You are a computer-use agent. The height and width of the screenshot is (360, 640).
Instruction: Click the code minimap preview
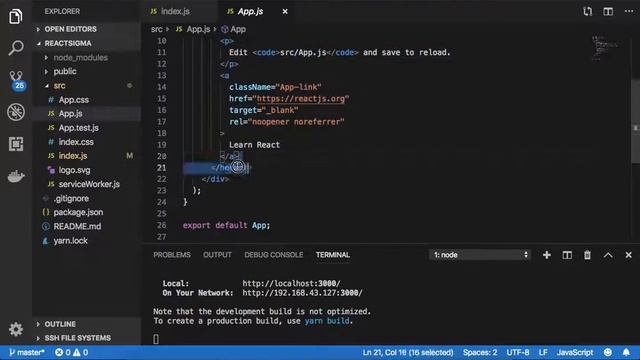(605, 48)
